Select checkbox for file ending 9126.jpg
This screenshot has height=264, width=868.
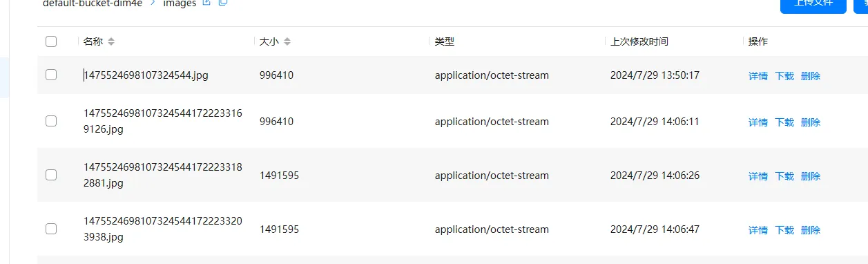click(x=51, y=121)
